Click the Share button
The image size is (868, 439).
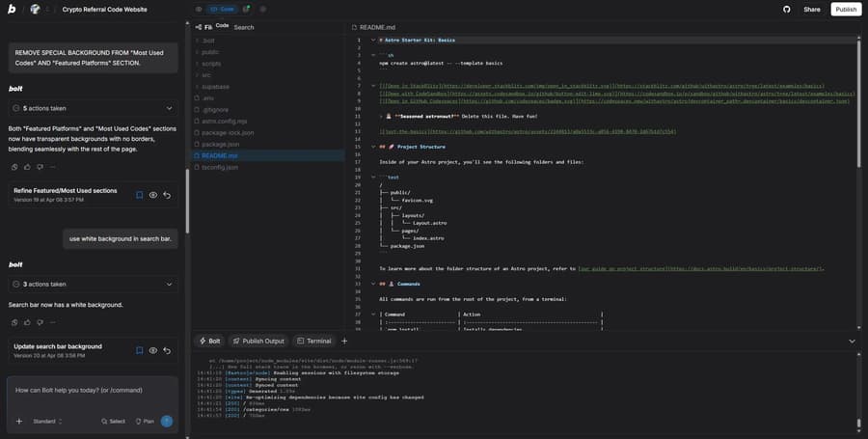[811, 10]
